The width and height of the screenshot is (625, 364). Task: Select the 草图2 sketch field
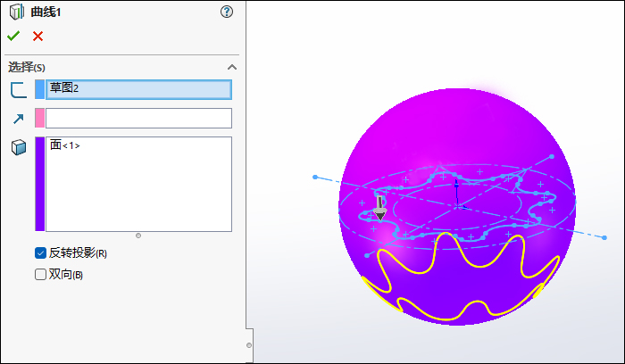coord(138,89)
